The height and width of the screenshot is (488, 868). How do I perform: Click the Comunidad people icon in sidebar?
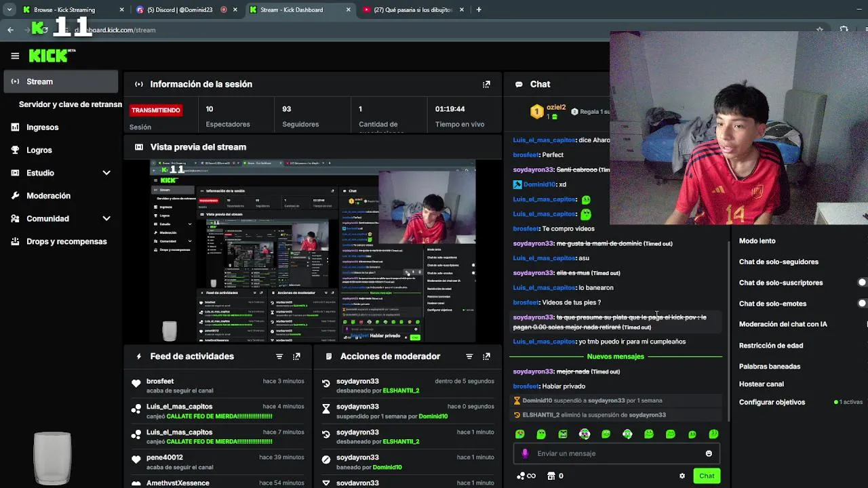[x=15, y=219]
